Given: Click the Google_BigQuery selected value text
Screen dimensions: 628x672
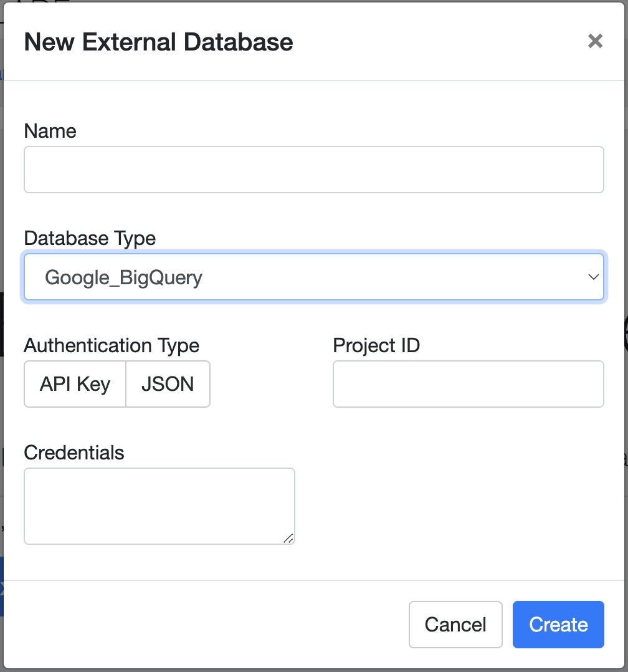Looking at the screenshot, I should [x=124, y=277].
